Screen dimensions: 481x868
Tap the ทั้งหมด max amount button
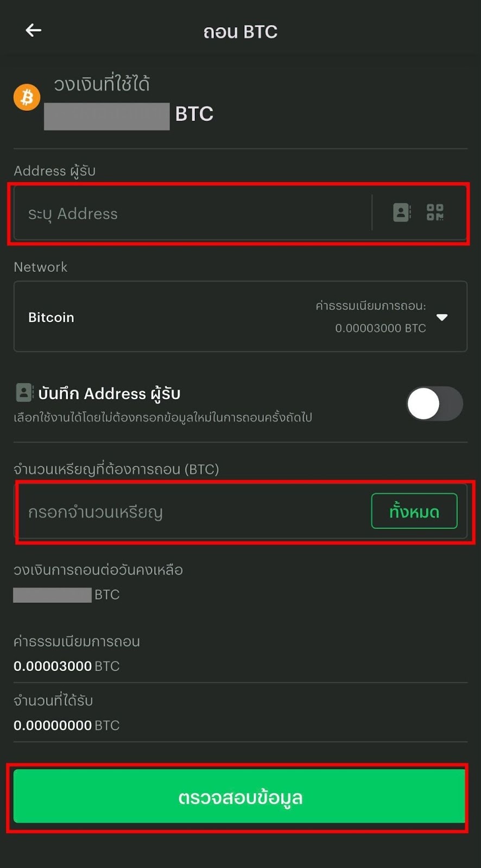(414, 511)
